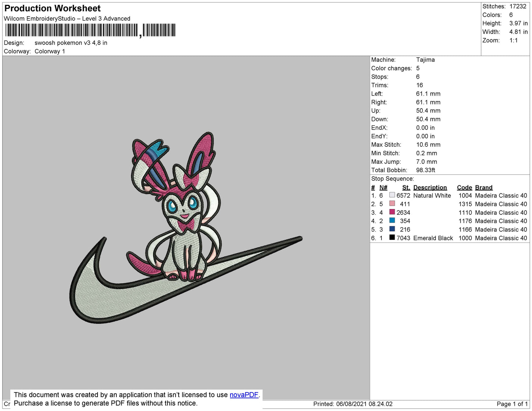Click the Page 1 of 1 indicator
The image size is (532, 411).
[512, 404]
